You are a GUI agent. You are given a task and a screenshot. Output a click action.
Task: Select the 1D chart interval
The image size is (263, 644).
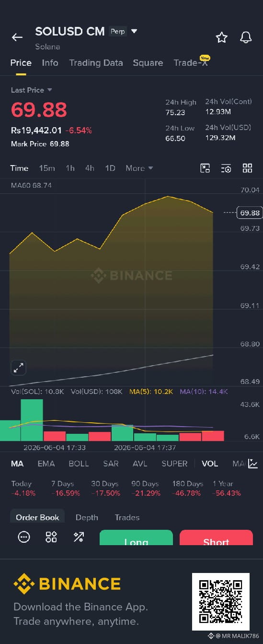(110, 168)
